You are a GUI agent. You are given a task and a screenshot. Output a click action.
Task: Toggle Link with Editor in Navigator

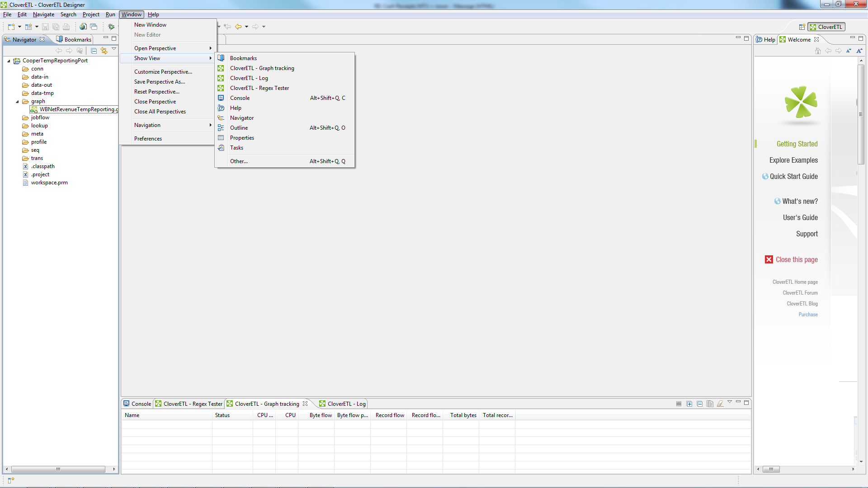(x=104, y=51)
